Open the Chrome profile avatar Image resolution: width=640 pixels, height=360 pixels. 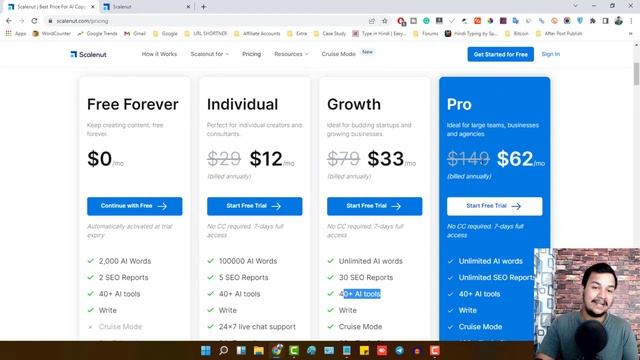618,21
